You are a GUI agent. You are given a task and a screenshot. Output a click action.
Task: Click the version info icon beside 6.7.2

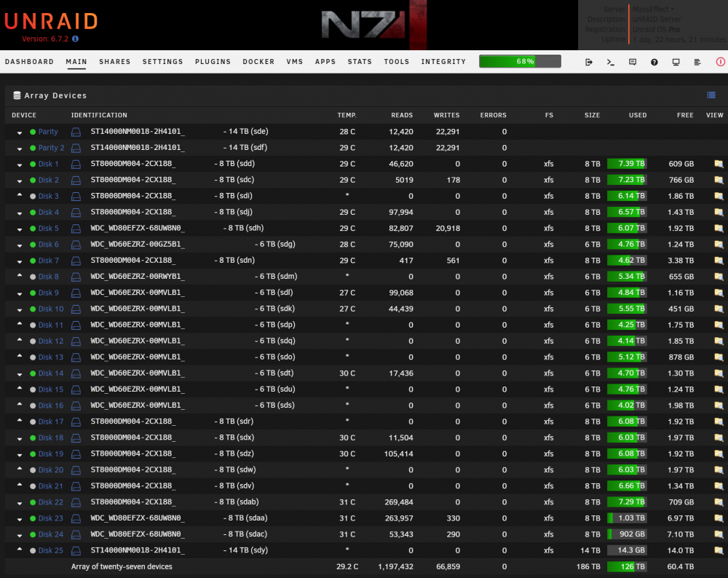click(75, 39)
